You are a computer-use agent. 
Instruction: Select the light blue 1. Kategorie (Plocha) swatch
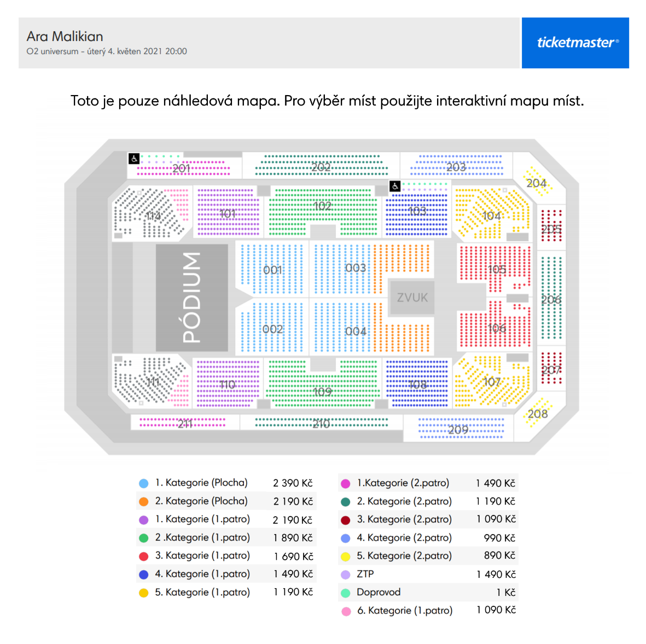pos(144,483)
